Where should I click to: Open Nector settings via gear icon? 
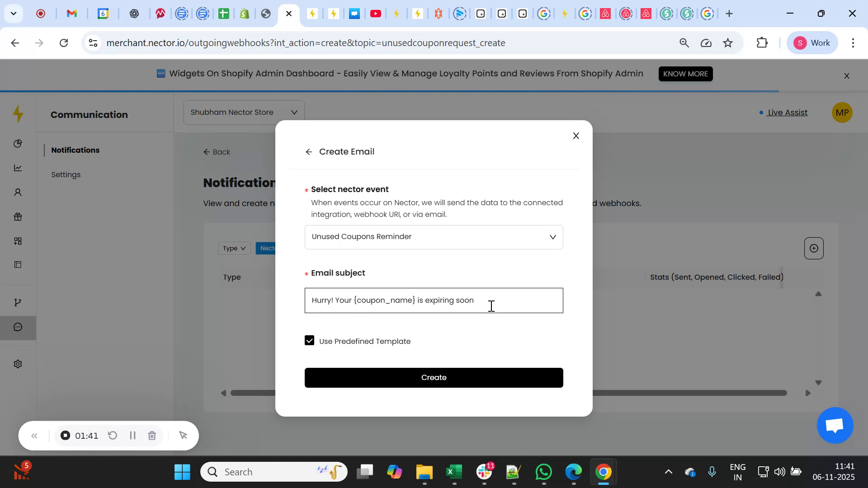click(x=18, y=364)
